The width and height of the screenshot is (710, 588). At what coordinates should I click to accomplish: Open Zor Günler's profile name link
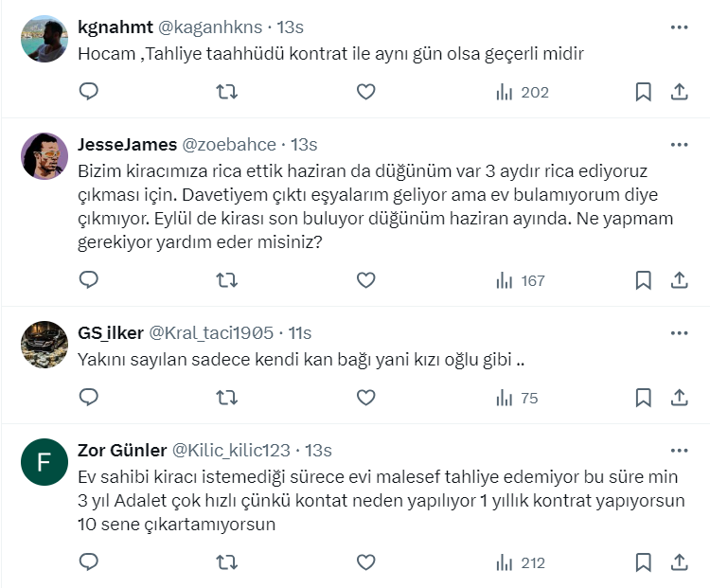pyautogui.click(x=119, y=451)
